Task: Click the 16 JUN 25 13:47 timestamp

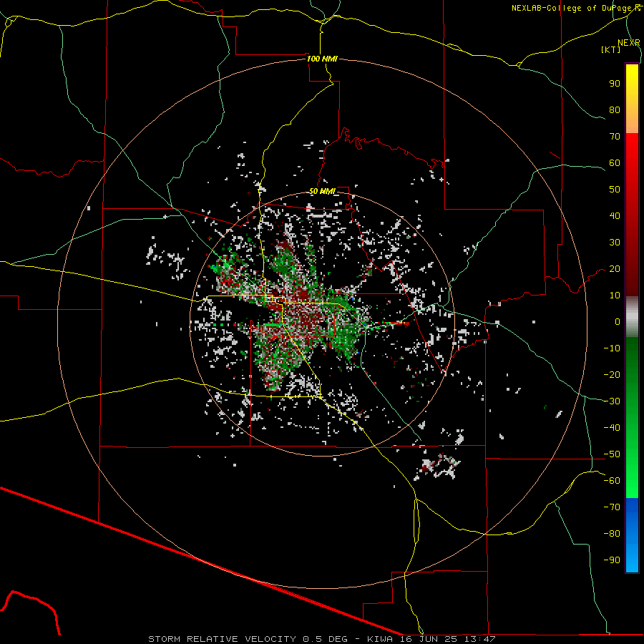Action: [448, 639]
